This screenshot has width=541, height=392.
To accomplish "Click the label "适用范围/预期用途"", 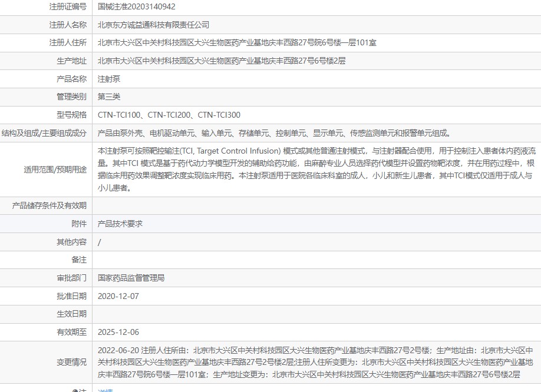I will pyautogui.click(x=55, y=170).
